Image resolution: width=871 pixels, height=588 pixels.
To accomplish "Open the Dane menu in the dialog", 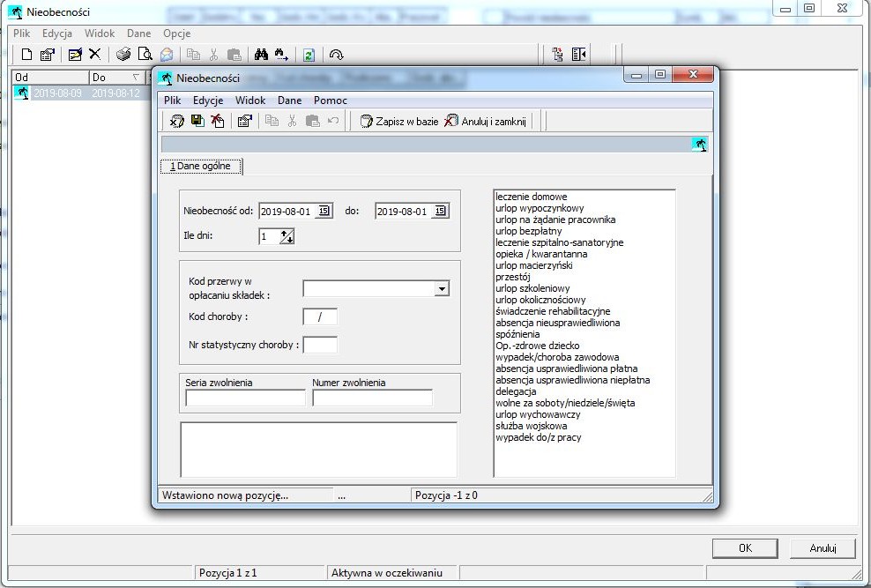I will 289,100.
